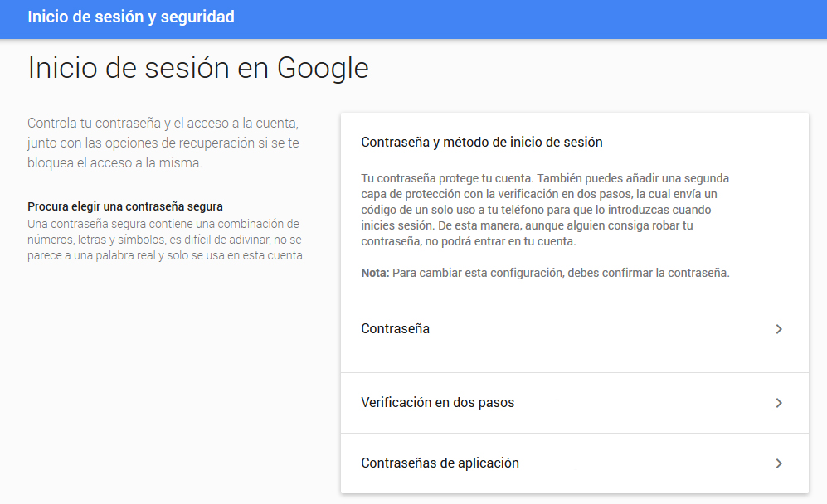Open Contraseñas de aplicación
827x504 pixels.
(574, 463)
